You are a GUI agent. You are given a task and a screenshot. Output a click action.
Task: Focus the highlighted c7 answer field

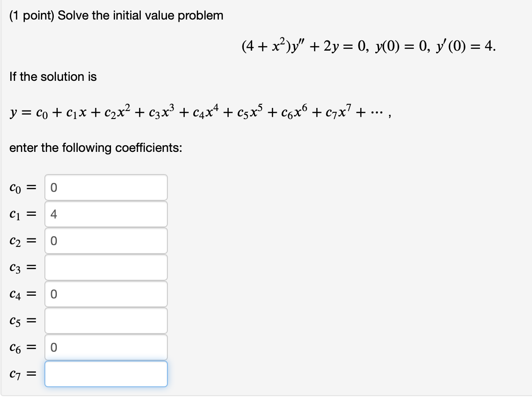105,374
